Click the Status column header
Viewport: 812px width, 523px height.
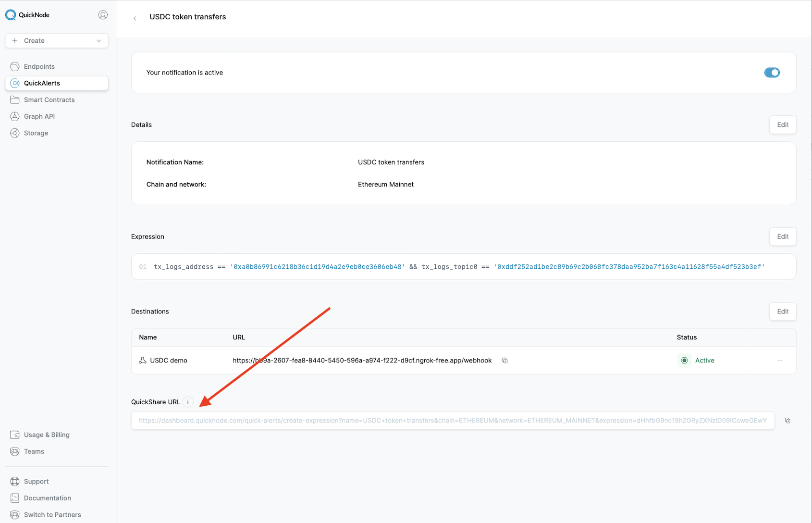(687, 337)
